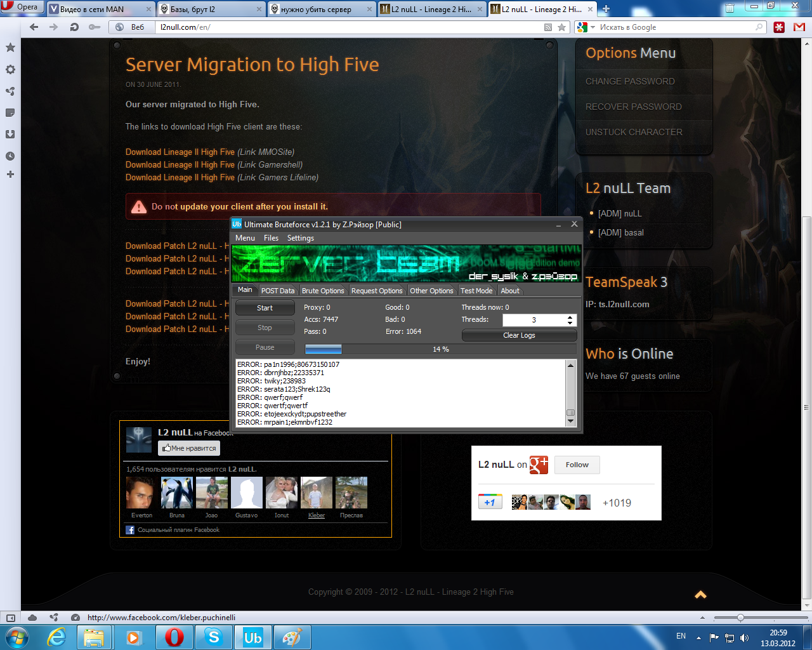Click the red asterisk extension icon

(779, 27)
